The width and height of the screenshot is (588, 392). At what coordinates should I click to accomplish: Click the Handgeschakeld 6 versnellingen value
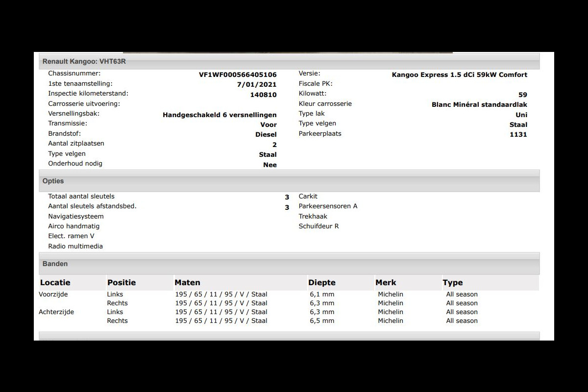pos(220,115)
